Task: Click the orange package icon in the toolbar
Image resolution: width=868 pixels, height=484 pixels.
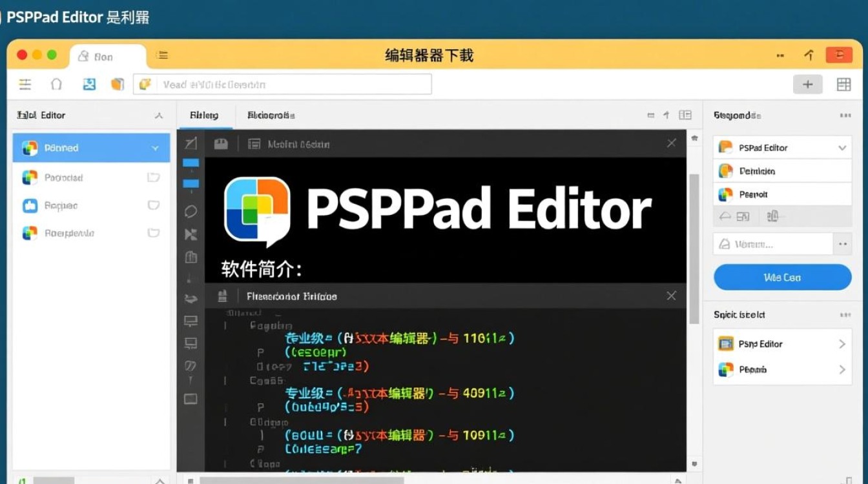Action: [x=119, y=84]
